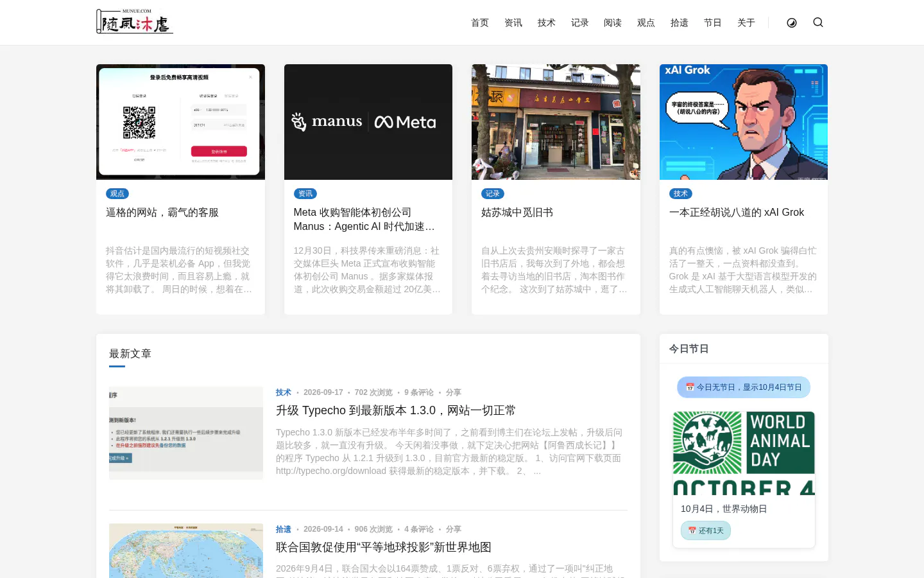Open the QR login screenshot thumbnail
This screenshot has width=924, height=578.
click(180, 122)
